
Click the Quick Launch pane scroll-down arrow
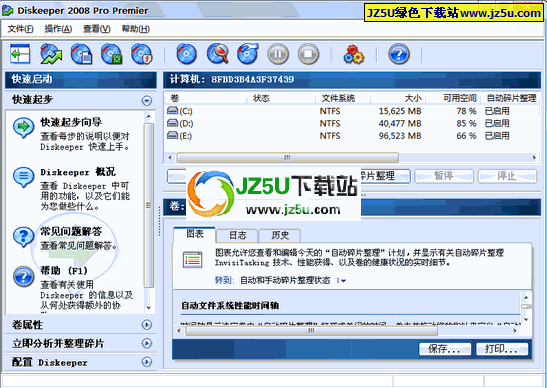(x=149, y=307)
